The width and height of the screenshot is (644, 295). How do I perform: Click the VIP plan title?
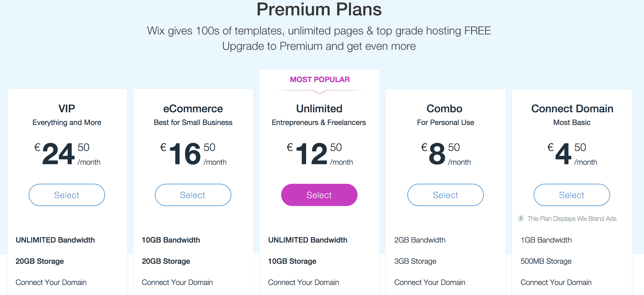pyautogui.click(x=67, y=109)
